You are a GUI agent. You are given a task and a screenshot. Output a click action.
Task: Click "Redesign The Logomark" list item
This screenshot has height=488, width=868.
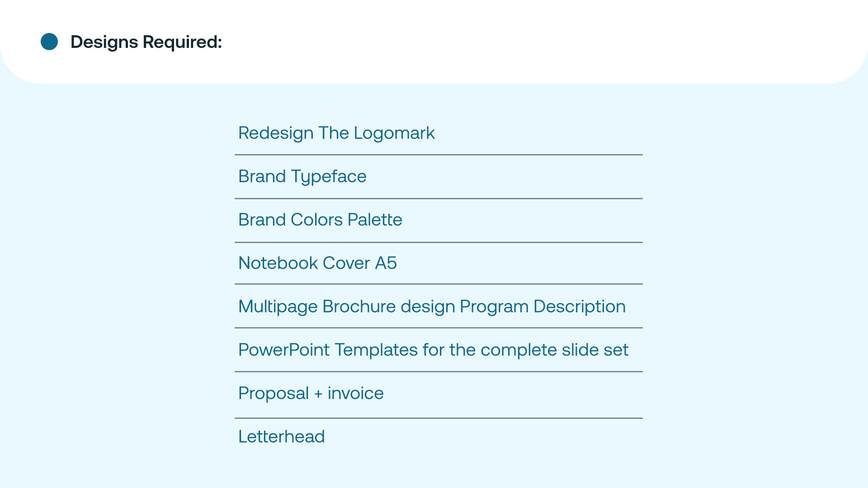point(336,133)
